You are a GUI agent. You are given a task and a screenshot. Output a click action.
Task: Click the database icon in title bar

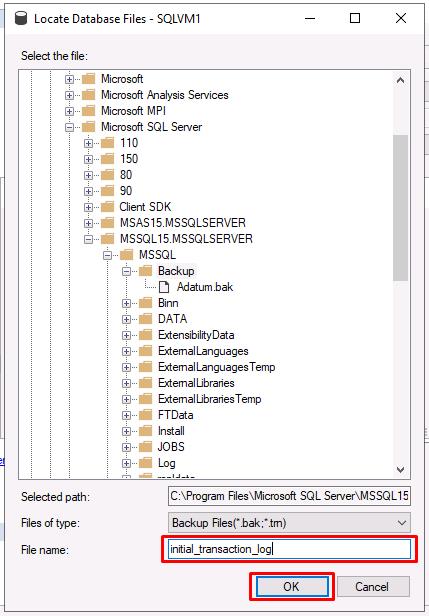click(x=20, y=18)
